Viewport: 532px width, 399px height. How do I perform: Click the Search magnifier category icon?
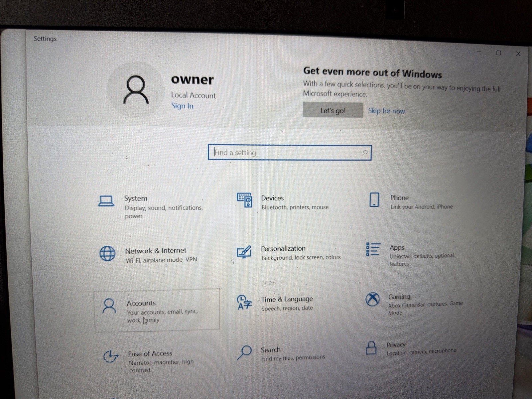[x=244, y=353]
